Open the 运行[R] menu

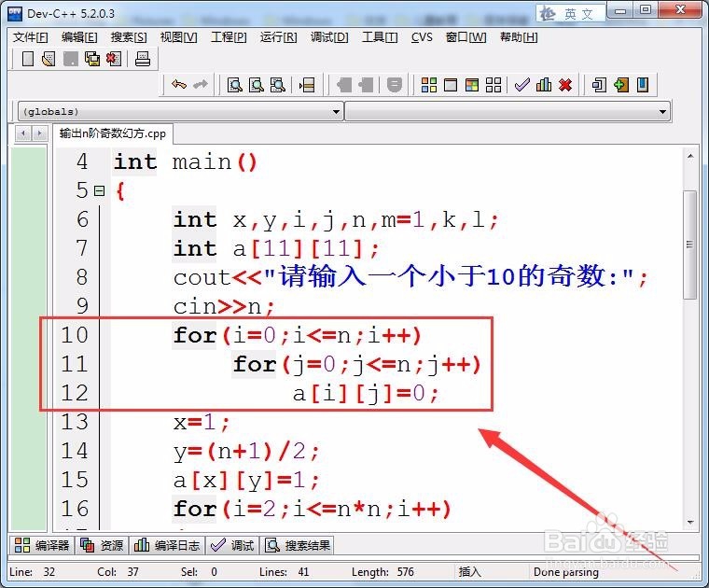coord(279,37)
